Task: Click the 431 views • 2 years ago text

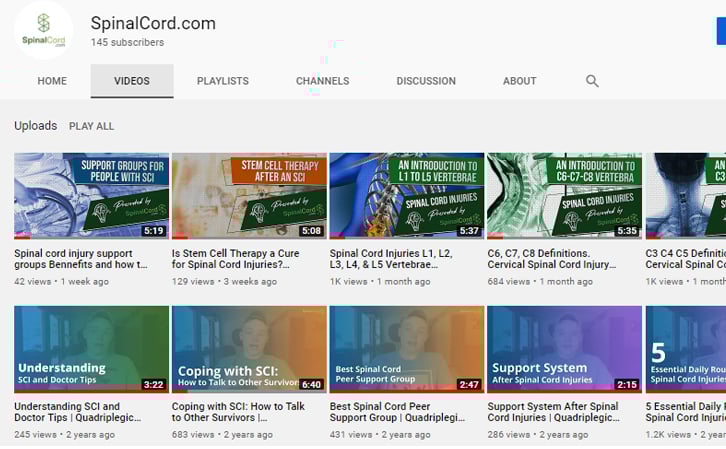Action: (380, 435)
